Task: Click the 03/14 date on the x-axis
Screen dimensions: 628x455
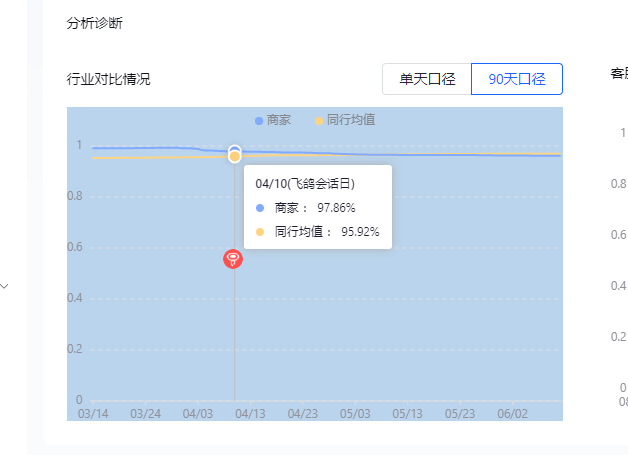Action: pyautogui.click(x=93, y=412)
